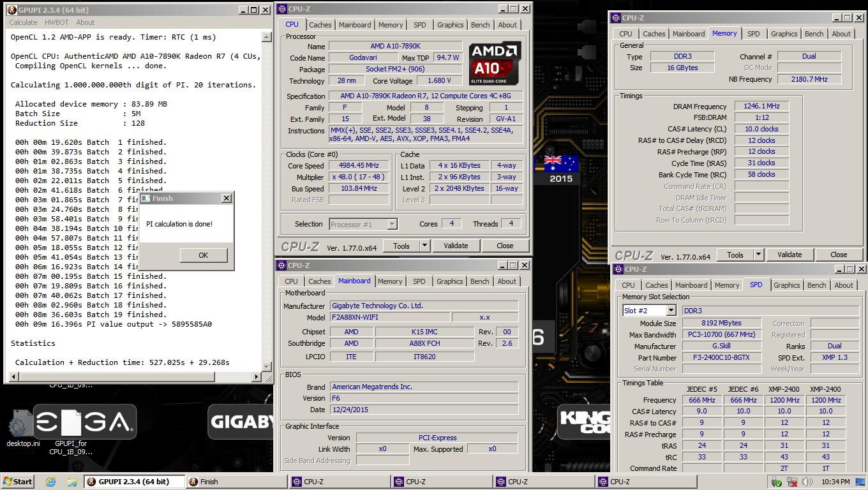Click the Bus Speed 103.84 MHz value

click(359, 189)
